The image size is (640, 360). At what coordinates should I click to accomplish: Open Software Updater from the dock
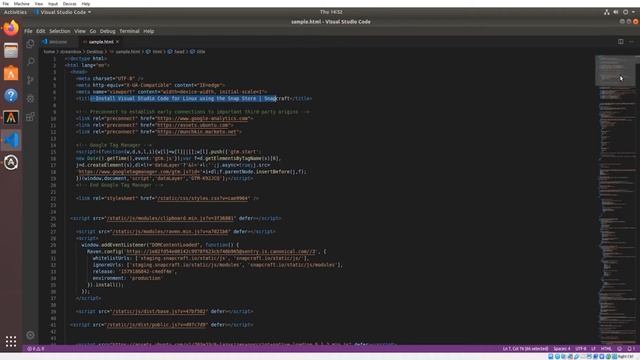pyautogui.click(x=11, y=162)
